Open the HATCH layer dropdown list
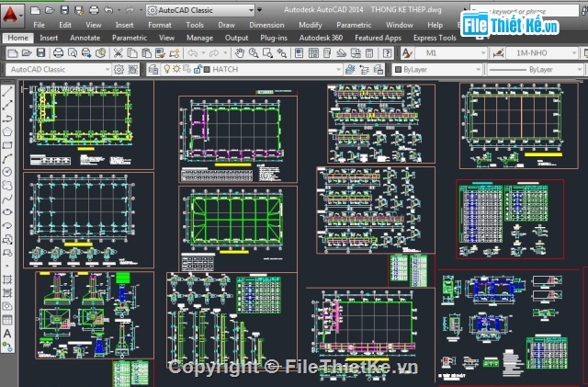The image size is (588, 387). [339, 70]
